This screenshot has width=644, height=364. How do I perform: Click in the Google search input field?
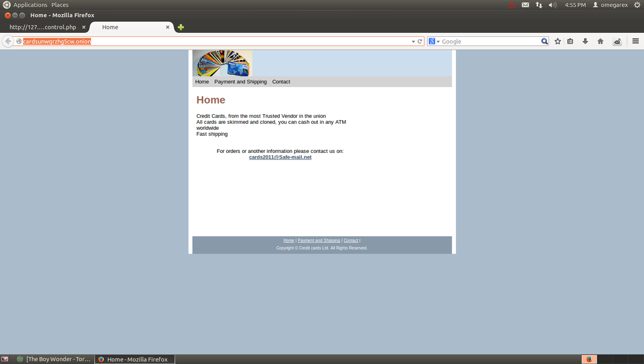point(491,42)
